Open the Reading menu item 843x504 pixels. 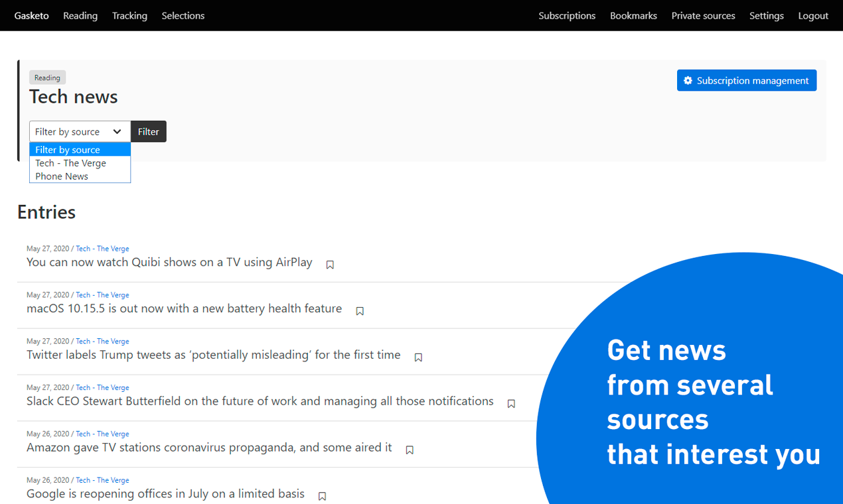pyautogui.click(x=80, y=15)
